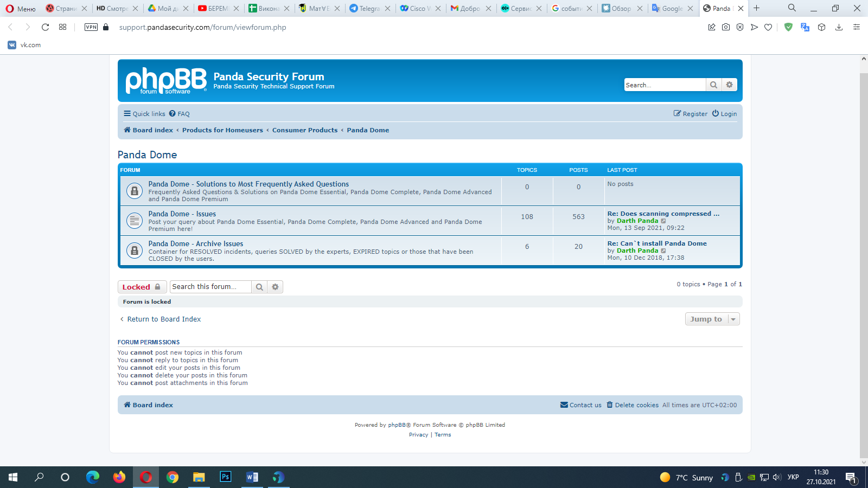Switch to the YouTube 'БЕРЕМ' tab

coord(218,8)
